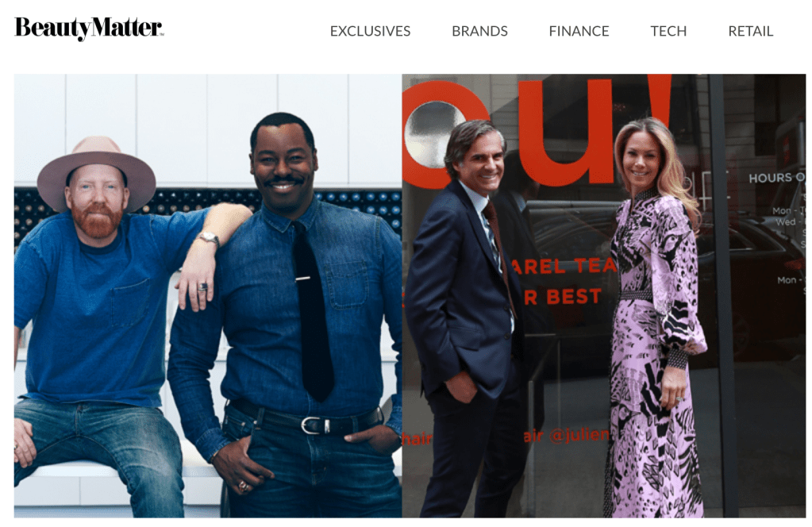Open the storefront photo of the couple
The image size is (812, 527).
(x=604, y=295)
